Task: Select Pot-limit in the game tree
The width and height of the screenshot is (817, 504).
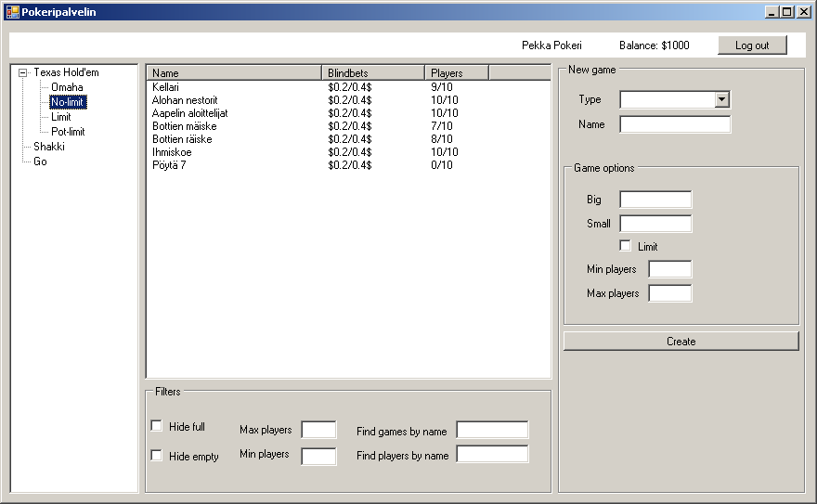Action: pyautogui.click(x=68, y=132)
